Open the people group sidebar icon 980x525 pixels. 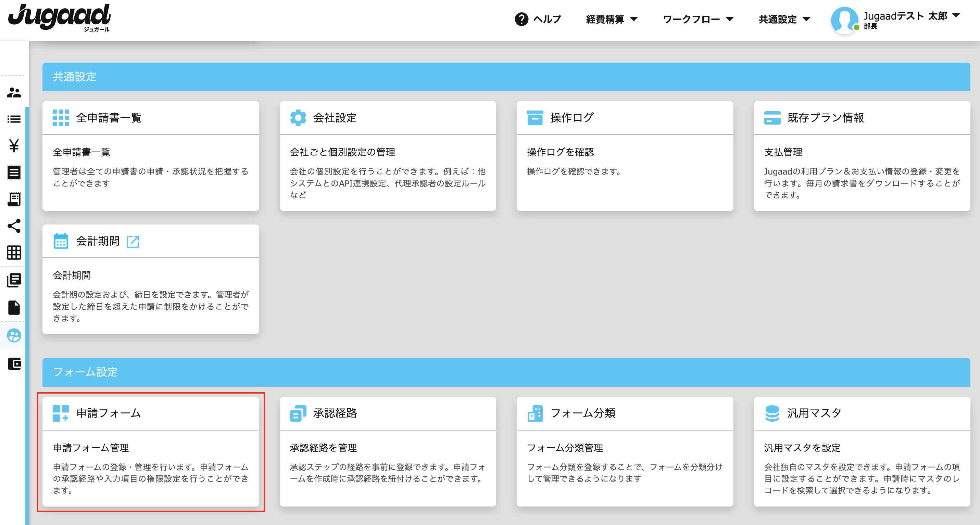(x=14, y=92)
